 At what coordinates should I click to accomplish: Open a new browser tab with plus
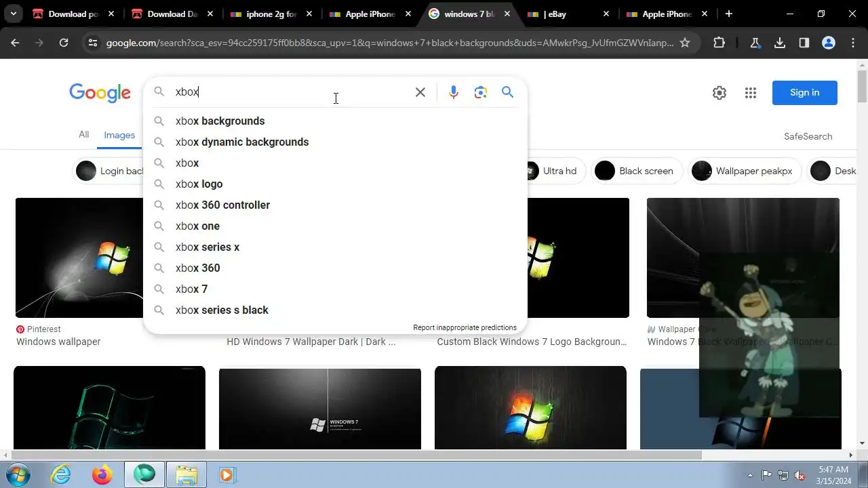729,14
